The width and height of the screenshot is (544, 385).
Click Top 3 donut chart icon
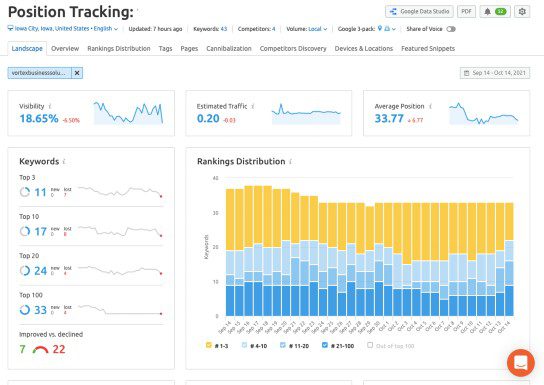point(25,192)
